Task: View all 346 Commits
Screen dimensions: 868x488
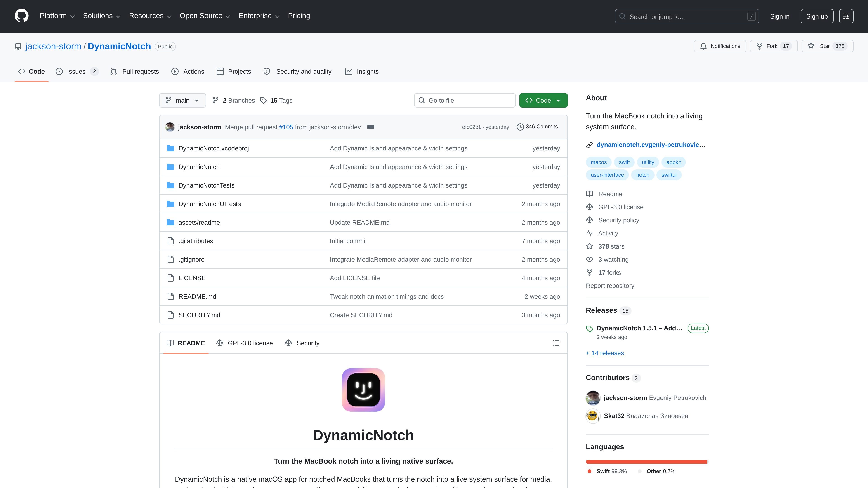Action: [537, 127]
